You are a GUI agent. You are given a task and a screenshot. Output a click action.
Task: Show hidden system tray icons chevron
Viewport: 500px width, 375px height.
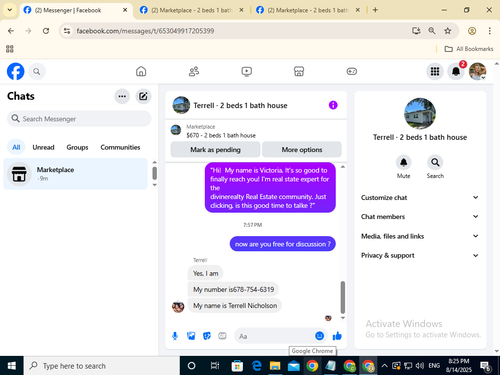click(x=384, y=366)
